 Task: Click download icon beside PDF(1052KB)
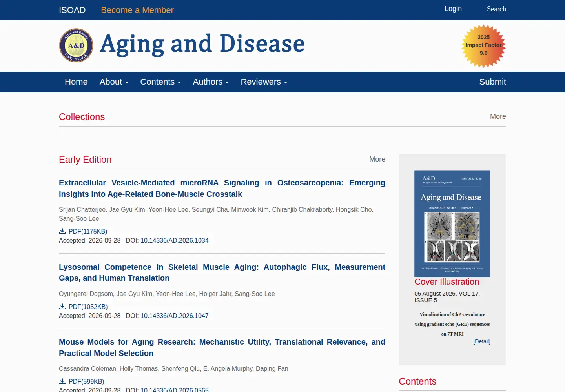62,306
